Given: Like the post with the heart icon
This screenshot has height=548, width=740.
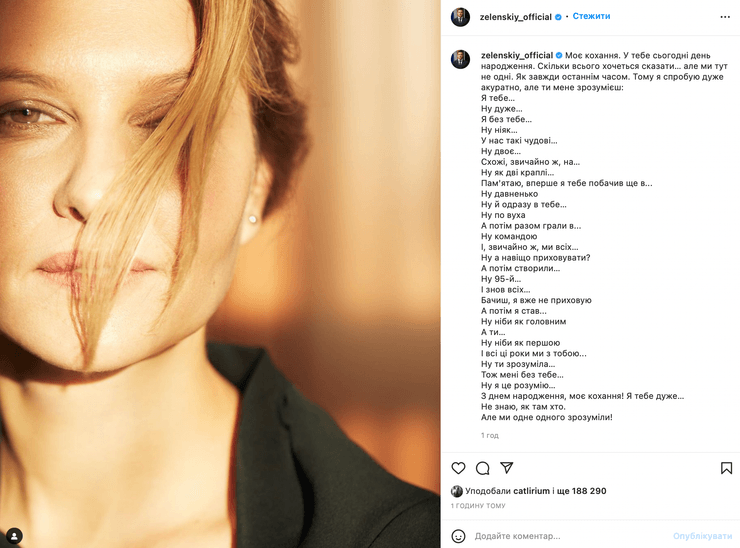Looking at the screenshot, I should 458,468.
